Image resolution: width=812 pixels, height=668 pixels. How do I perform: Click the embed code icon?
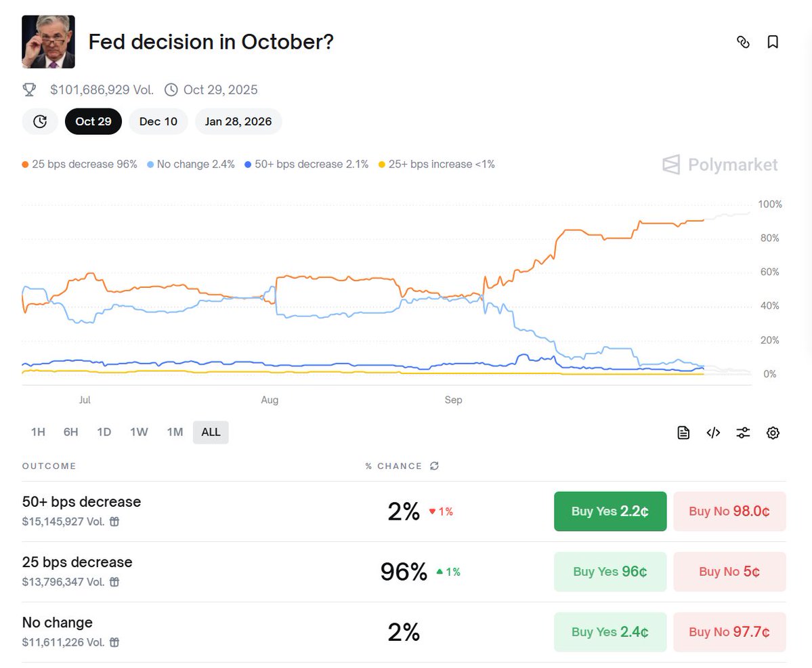pyautogui.click(x=713, y=433)
